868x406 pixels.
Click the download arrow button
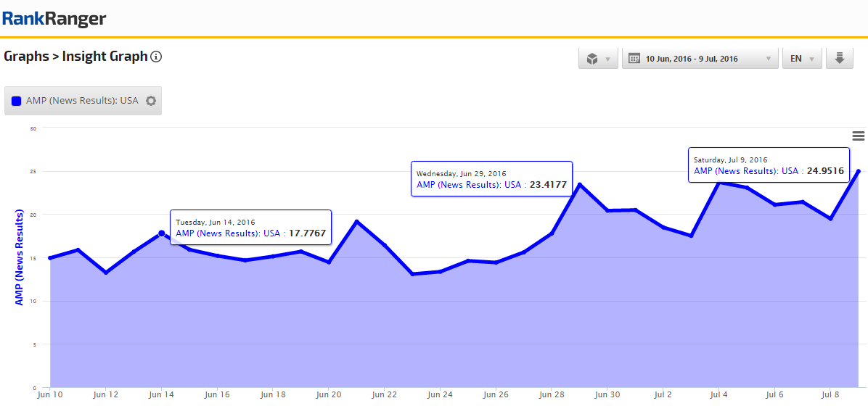click(x=840, y=58)
